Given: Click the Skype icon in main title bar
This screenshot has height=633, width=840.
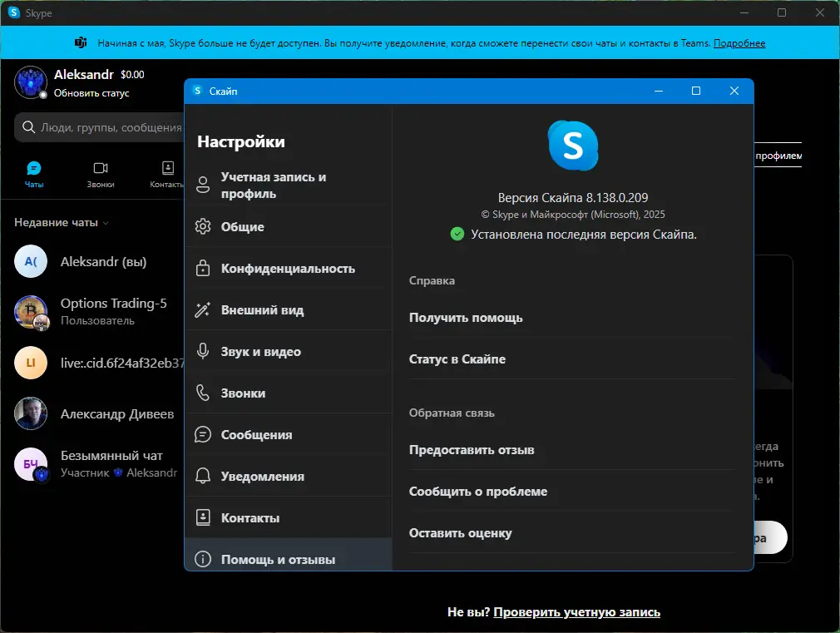Looking at the screenshot, I should pos(14,12).
